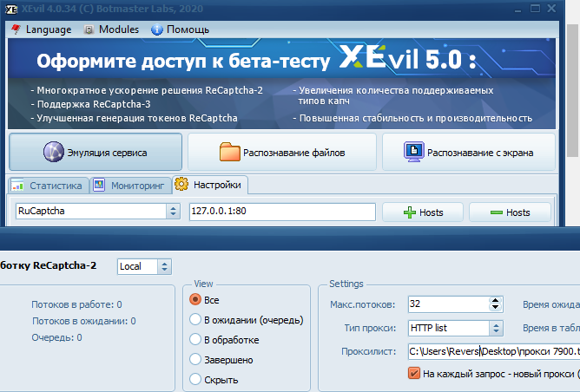Click the Modules chip icon

(x=89, y=29)
